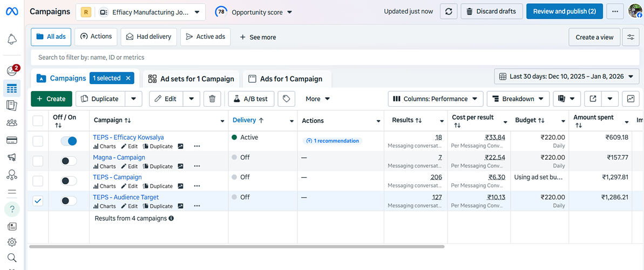The height and width of the screenshot is (270, 644).
Task: Open the notifications bell in sidebar
Action: 12,39
